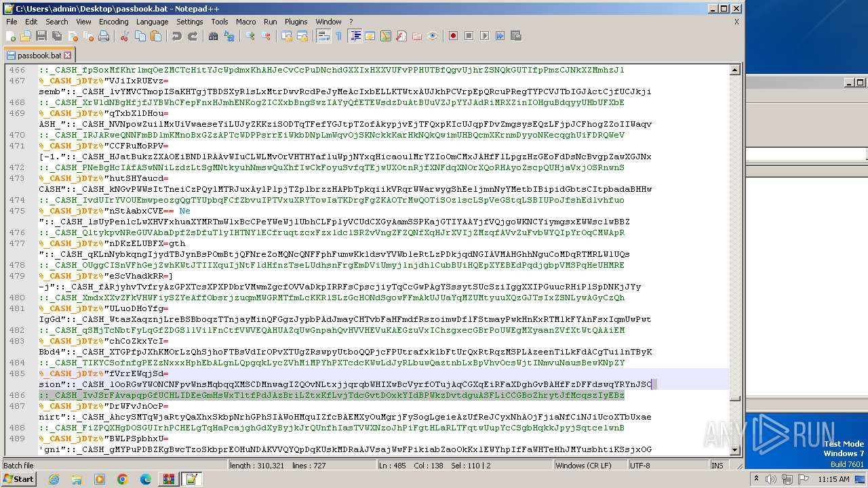The height and width of the screenshot is (488, 868).
Task: Open the Settings menu
Action: tap(190, 22)
